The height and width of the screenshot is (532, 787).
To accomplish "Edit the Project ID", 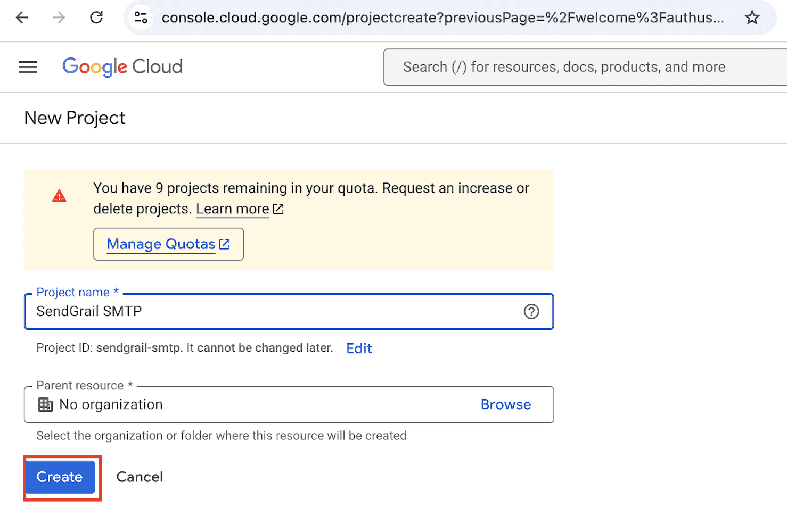I will [359, 348].
